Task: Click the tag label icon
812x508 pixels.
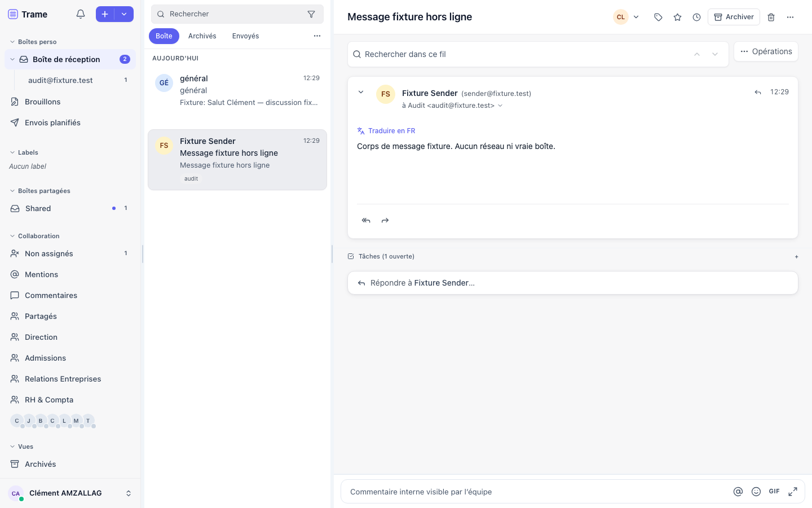Action: [658, 17]
